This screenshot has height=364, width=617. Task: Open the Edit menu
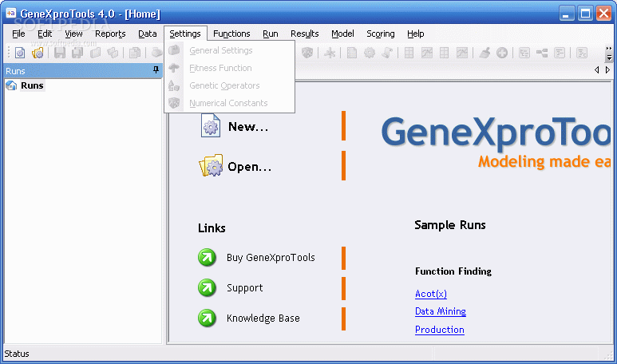coord(45,34)
